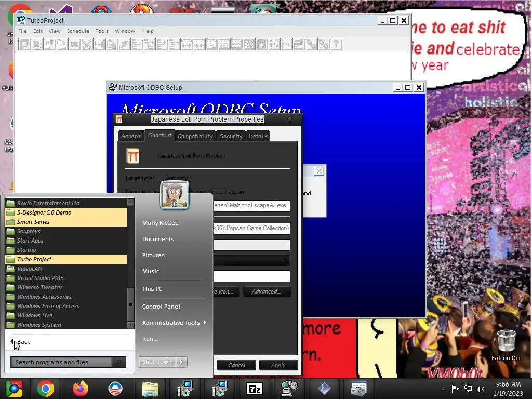Click the inward arrows collapse toolbar icon

tap(199, 45)
